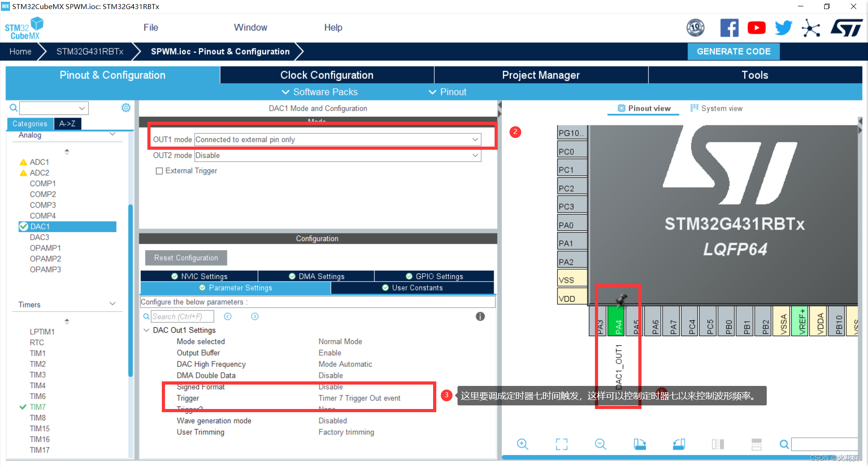Click the magnifier in parameter search box
The height and width of the screenshot is (466, 868).
(146, 317)
